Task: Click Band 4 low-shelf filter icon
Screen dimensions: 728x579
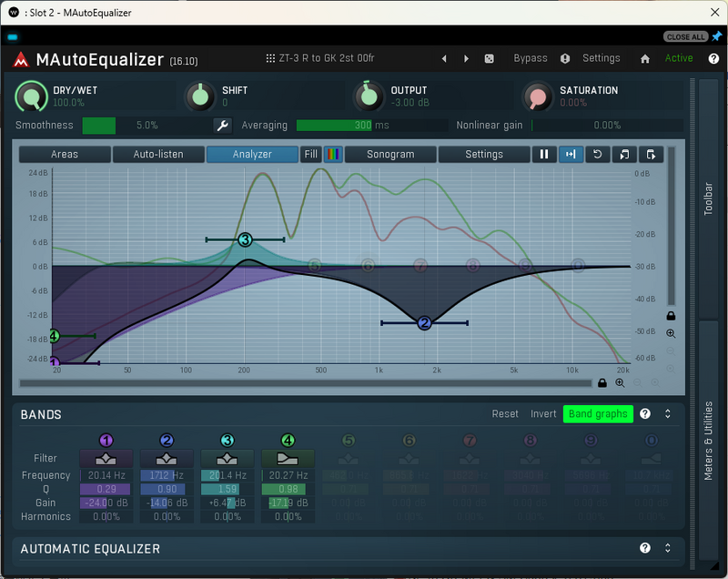Action: click(x=288, y=459)
